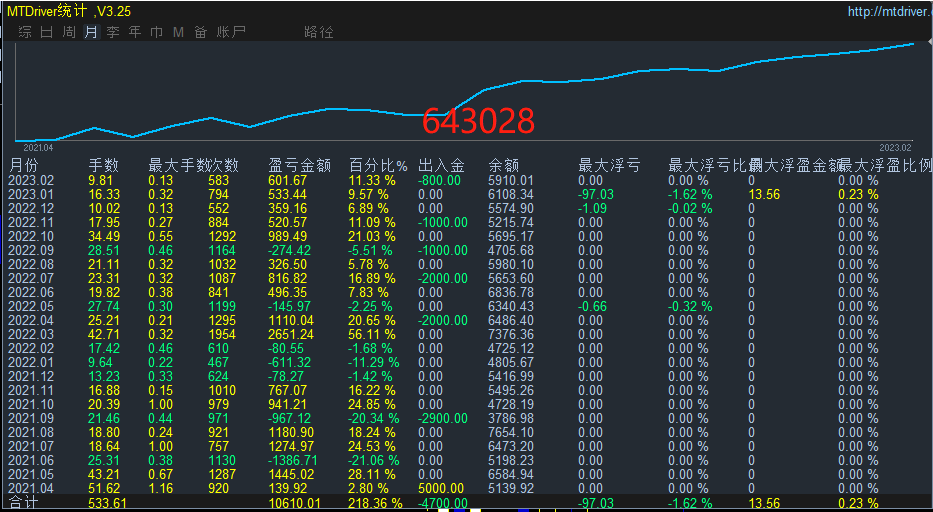Click the 余额 column header
Screen dimensions: 933x512
[503, 166]
